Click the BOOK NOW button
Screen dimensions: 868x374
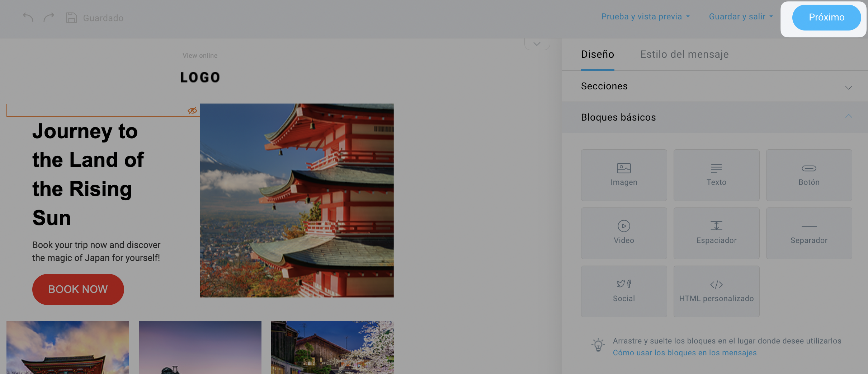[x=78, y=289]
